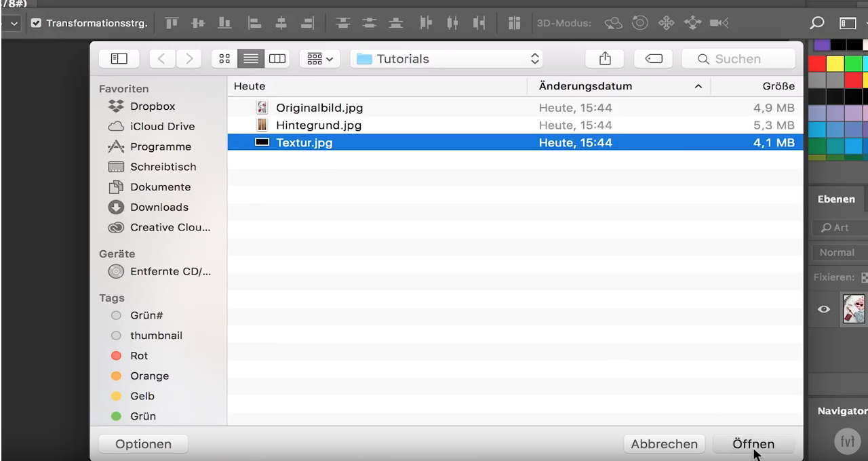Screen dimensions: 868x461
Task: Click the auto-align layers icon
Action: [514, 23]
